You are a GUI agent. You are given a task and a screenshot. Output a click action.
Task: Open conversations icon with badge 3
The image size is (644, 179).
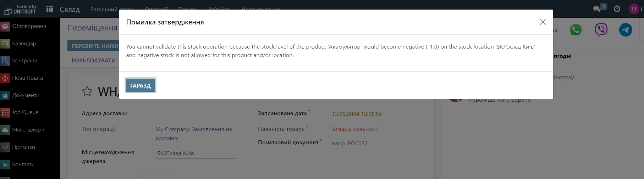(598, 9)
